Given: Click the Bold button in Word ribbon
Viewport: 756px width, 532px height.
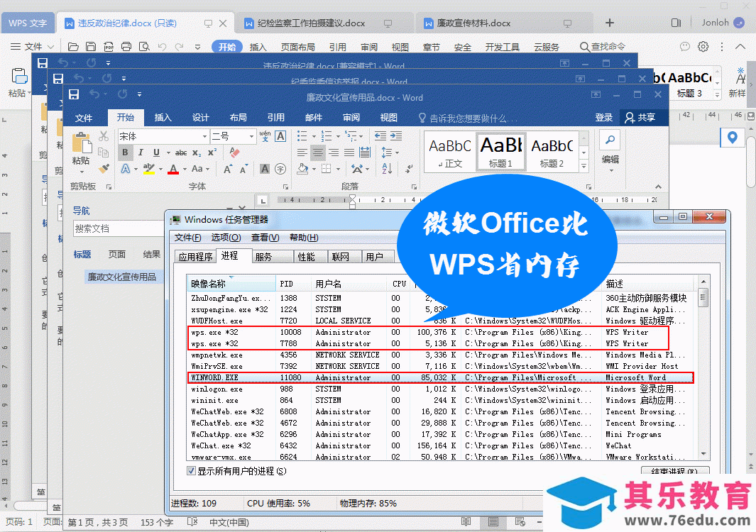Looking at the screenshot, I should [x=126, y=153].
